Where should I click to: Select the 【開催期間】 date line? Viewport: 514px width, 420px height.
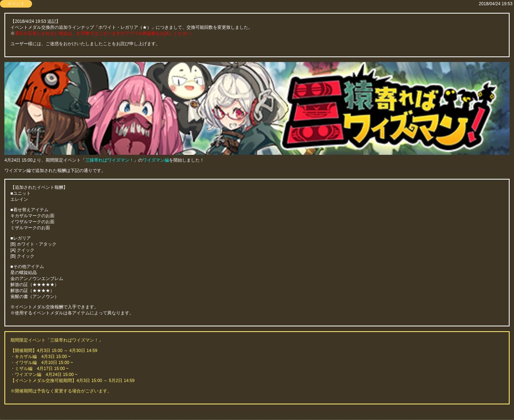coord(54,351)
